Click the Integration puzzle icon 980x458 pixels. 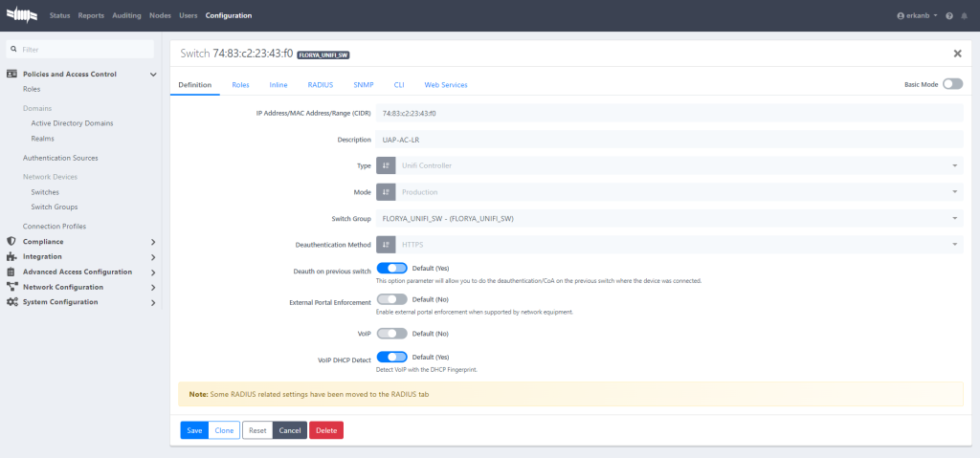pyautogui.click(x=11, y=256)
